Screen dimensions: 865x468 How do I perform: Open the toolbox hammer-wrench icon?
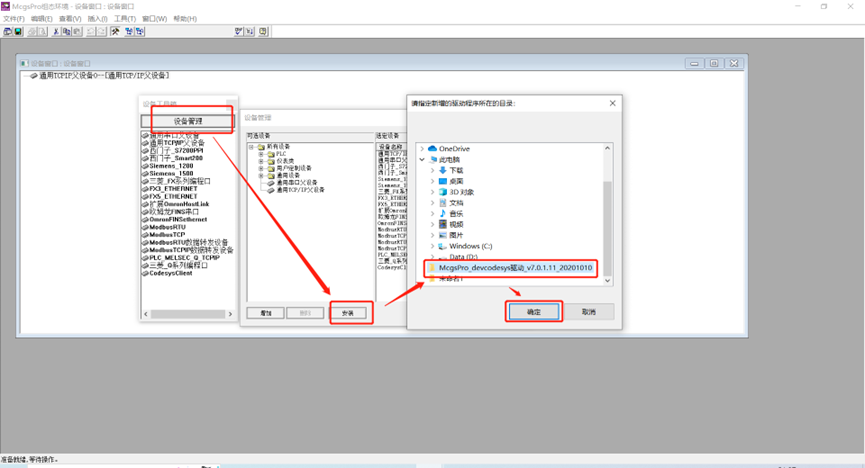point(115,31)
